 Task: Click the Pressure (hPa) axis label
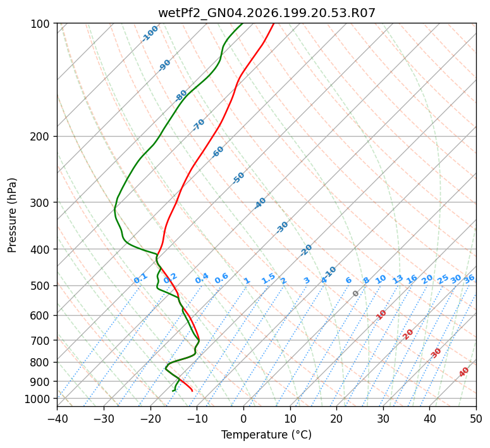[12, 215]
